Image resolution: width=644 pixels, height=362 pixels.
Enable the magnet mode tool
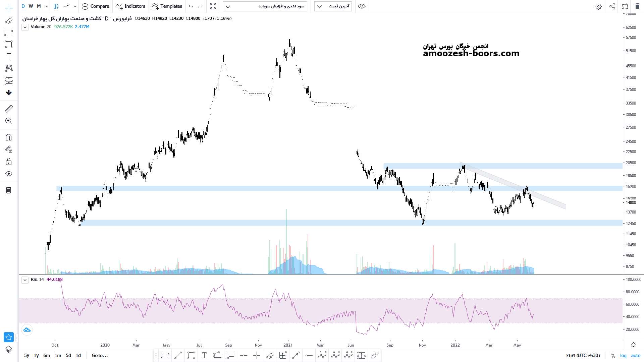(x=9, y=137)
